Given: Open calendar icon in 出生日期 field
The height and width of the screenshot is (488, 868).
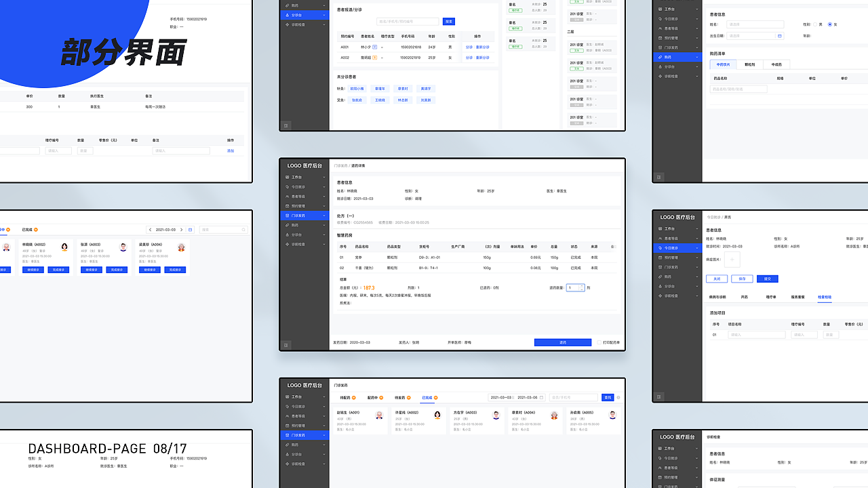Looking at the screenshot, I should 779,36.
